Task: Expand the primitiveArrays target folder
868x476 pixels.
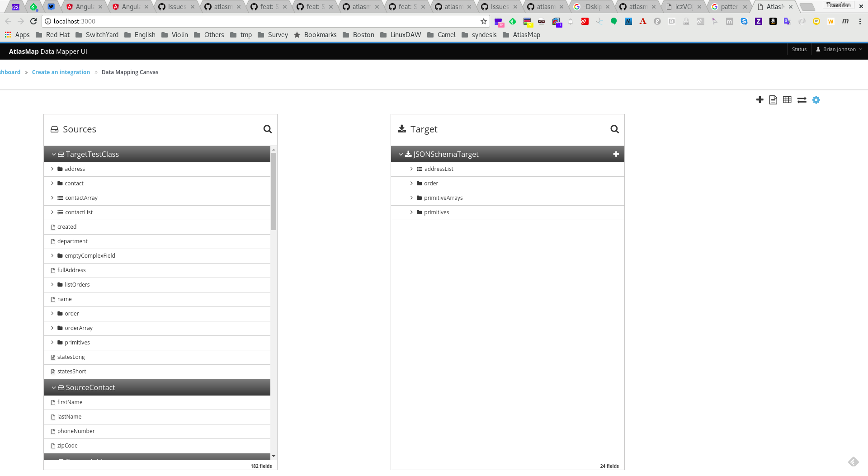Action: [x=411, y=198]
